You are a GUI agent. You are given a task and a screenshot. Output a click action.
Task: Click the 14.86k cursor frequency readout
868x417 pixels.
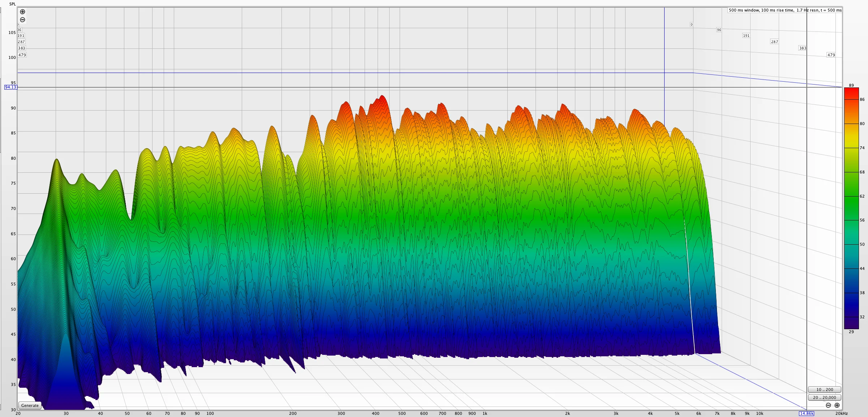tap(807, 413)
